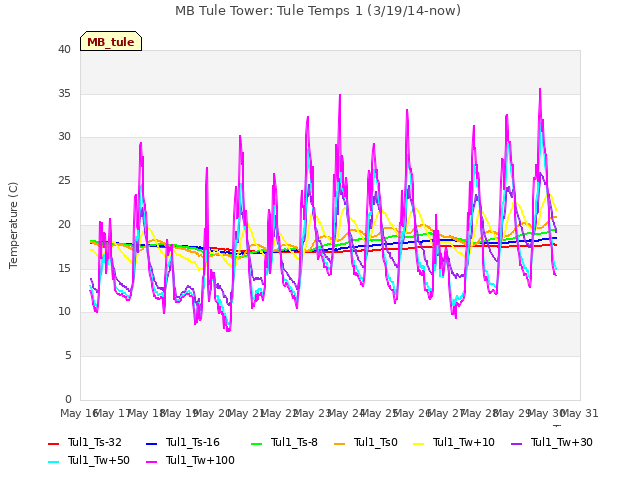Viewport: 640px width, 480px height.
Task: Click the Temperature (C) axis label
Action: click(x=13, y=225)
